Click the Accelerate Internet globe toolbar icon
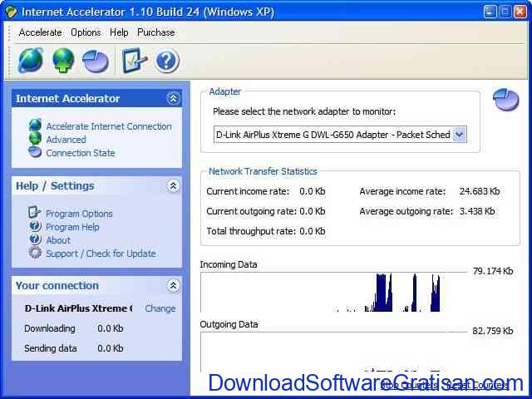 point(31,61)
